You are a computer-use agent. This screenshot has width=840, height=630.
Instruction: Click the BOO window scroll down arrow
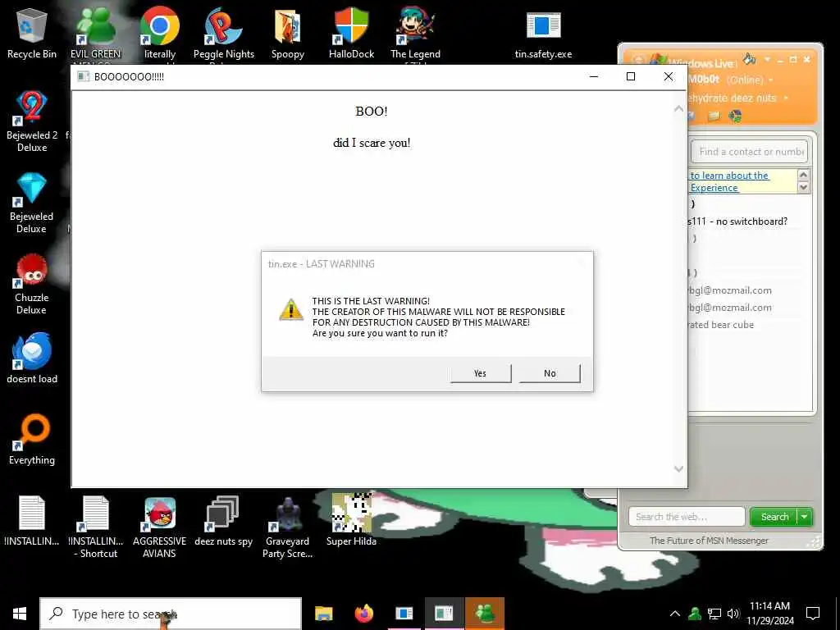[x=678, y=468]
